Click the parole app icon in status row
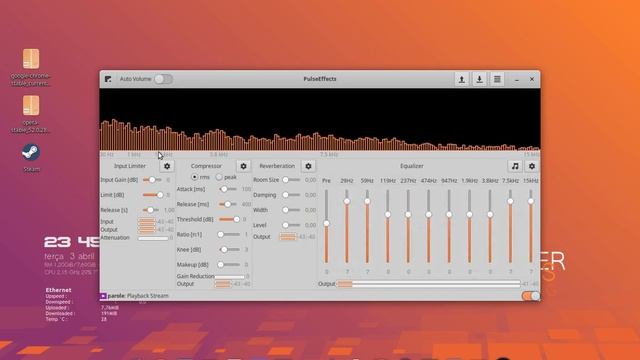640x360 pixels. coord(103,296)
